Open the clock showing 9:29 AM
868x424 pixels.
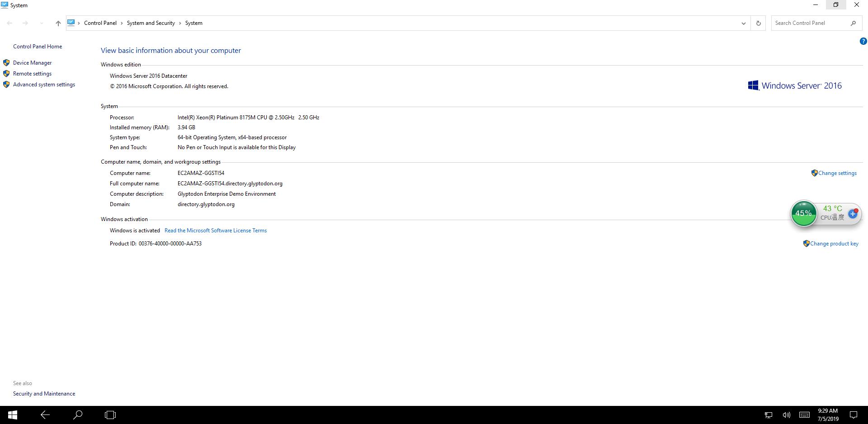(x=828, y=415)
